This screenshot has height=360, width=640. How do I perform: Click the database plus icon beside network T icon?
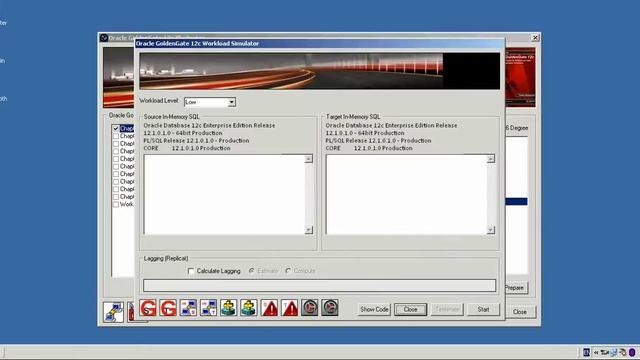pos(229,308)
